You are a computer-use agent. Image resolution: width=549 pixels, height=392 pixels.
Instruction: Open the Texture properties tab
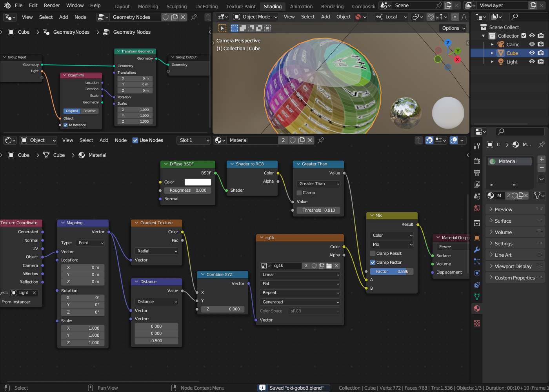[477, 323]
